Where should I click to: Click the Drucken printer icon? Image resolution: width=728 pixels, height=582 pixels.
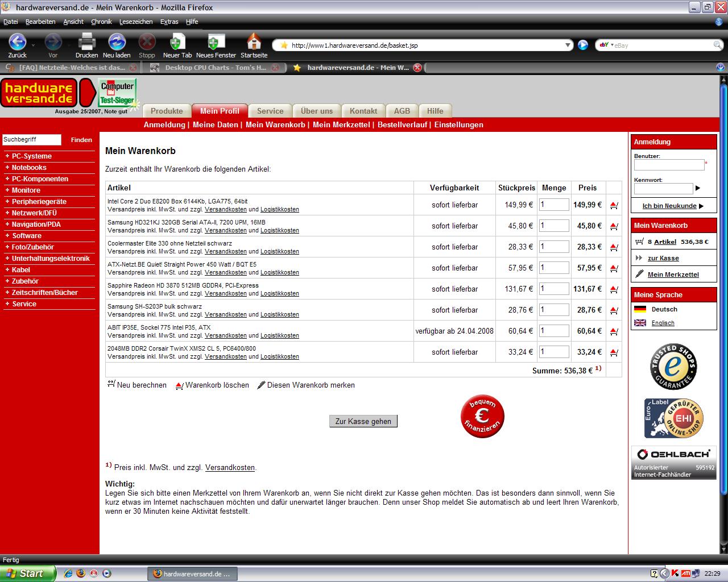(86, 42)
